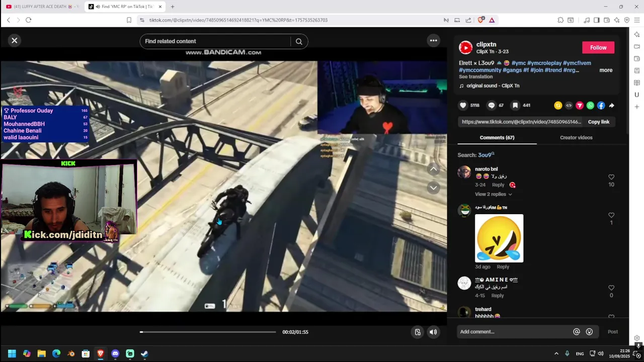The height and width of the screenshot is (362, 644).
Task: Like the laughing emoji sticker comment
Action: tap(611, 216)
